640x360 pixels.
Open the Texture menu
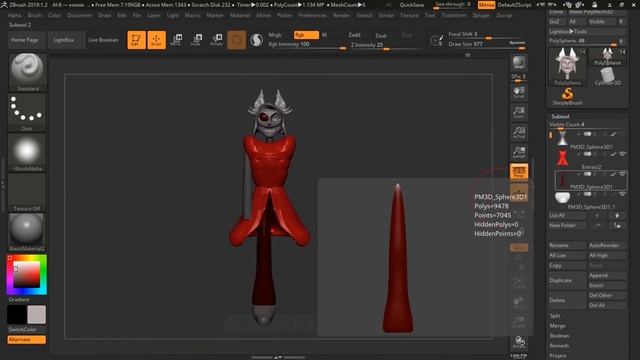click(x=409, y=15)
